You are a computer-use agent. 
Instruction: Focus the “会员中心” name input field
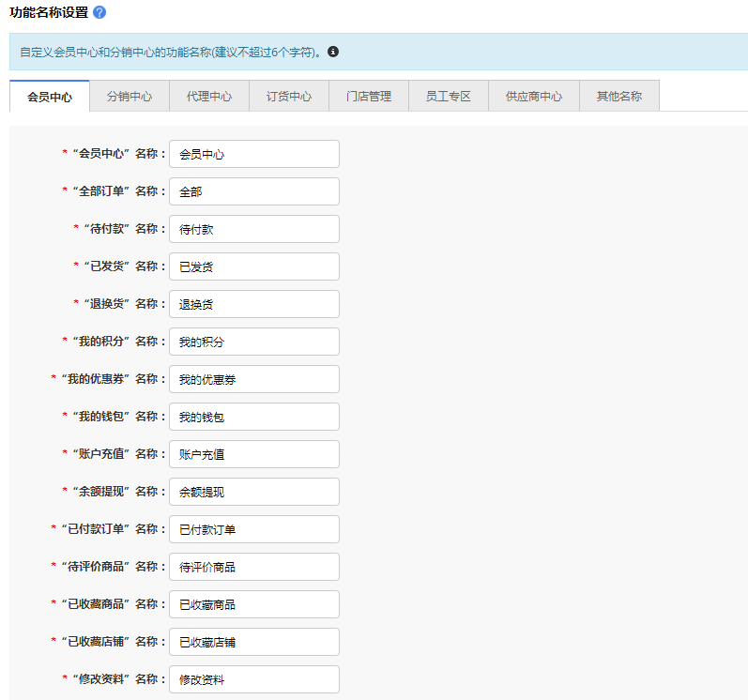point(253,154)
